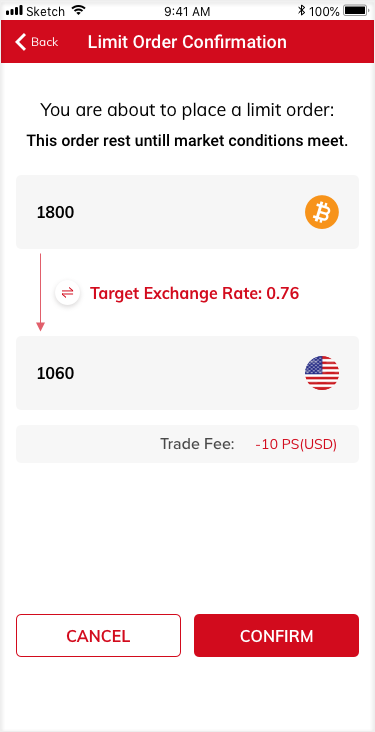This screenshot has height=732, width=375.
Task: Click the CONFIRM button
Action: coord(276,635)
